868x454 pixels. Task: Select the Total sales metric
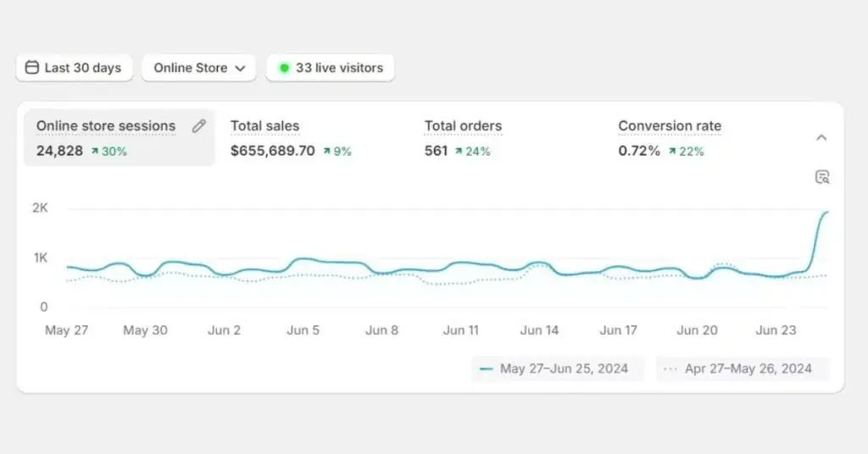click(291, 138)
